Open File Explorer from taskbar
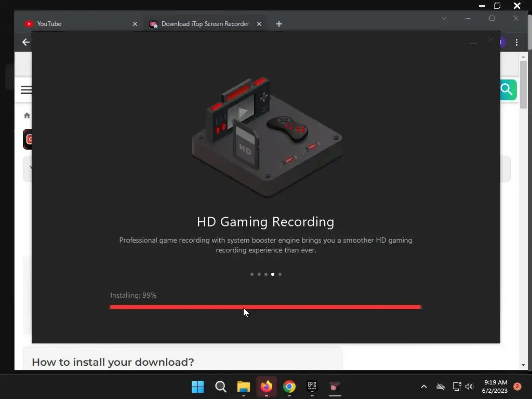This screenshot has height=399, width=532. [243, 387]
